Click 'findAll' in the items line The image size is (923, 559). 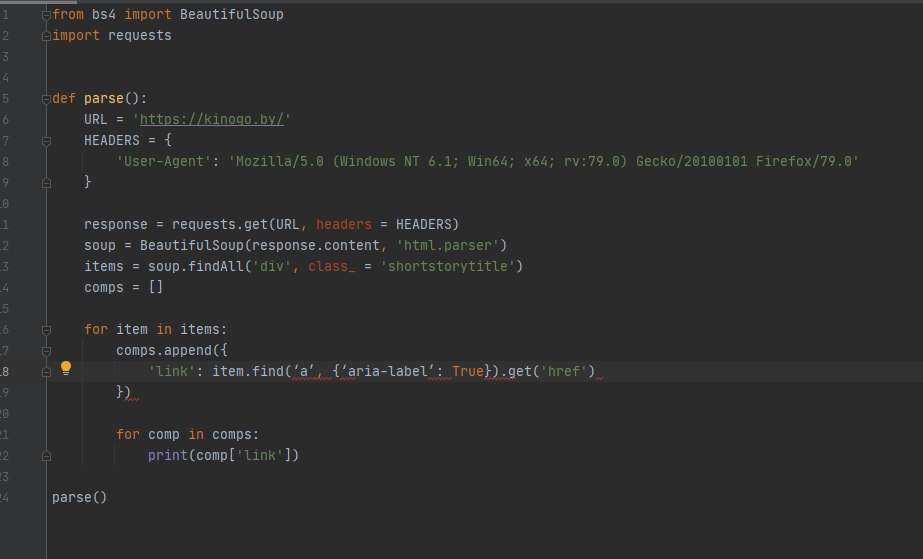point(216,267)
